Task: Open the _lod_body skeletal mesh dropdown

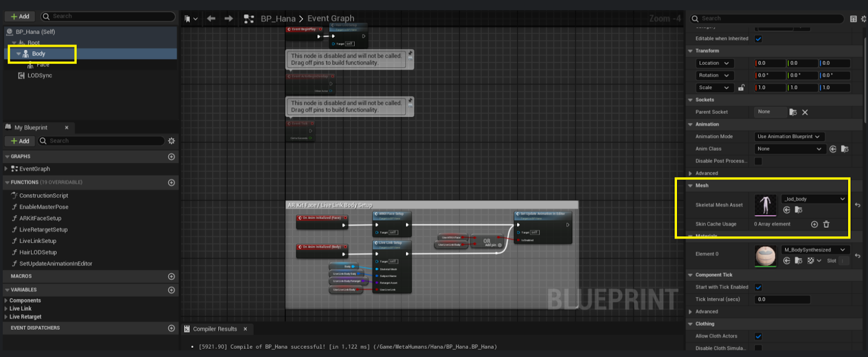Action: pyautogui.click(x=814, y=199)
